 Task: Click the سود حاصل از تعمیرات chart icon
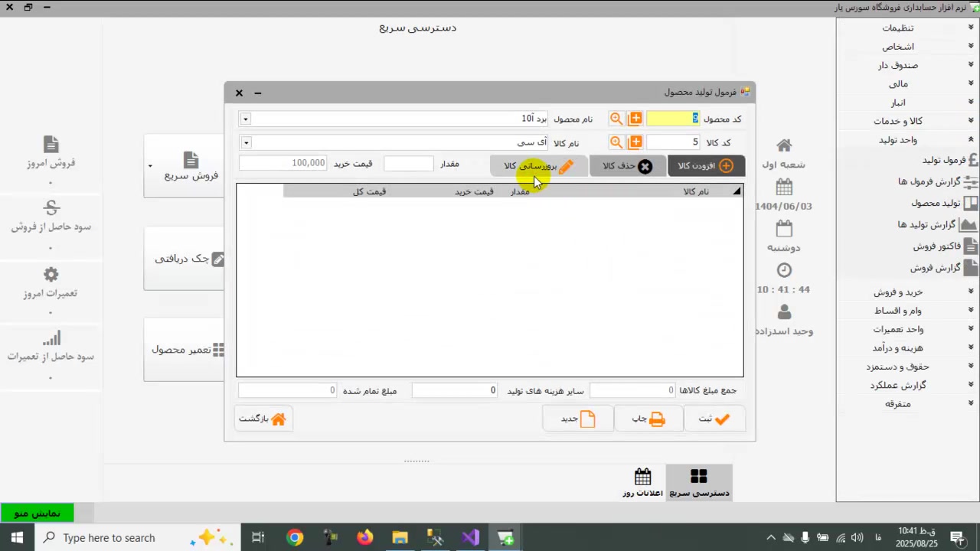coord(51,338)
